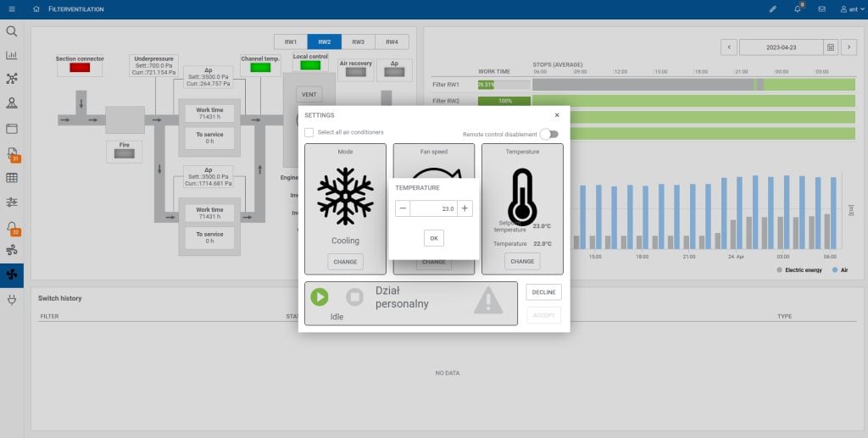Click the gray Air recovery indicator
The image size is (868, 438).
[356, 72]
